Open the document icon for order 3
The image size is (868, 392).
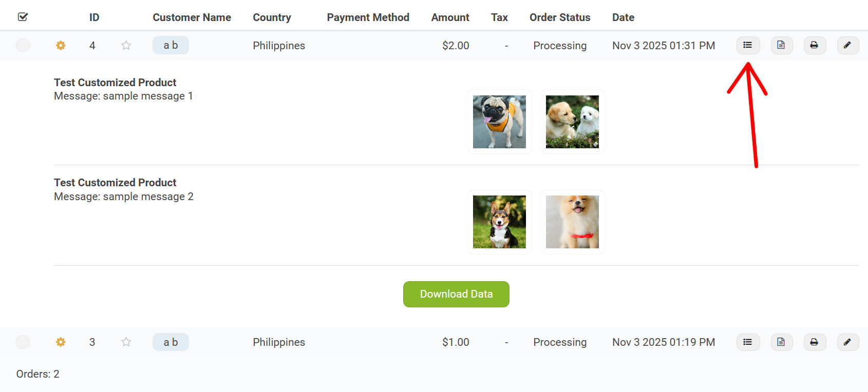(x=781, y=342)
